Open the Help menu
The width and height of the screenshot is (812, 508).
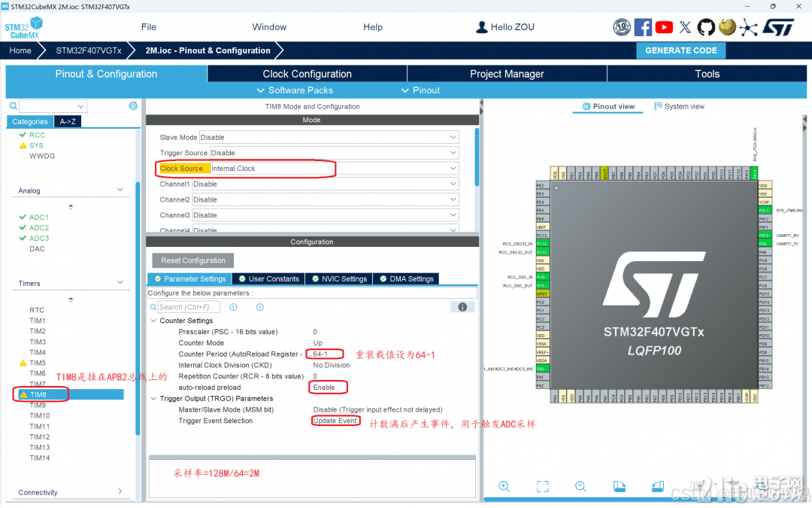point(373,27)
